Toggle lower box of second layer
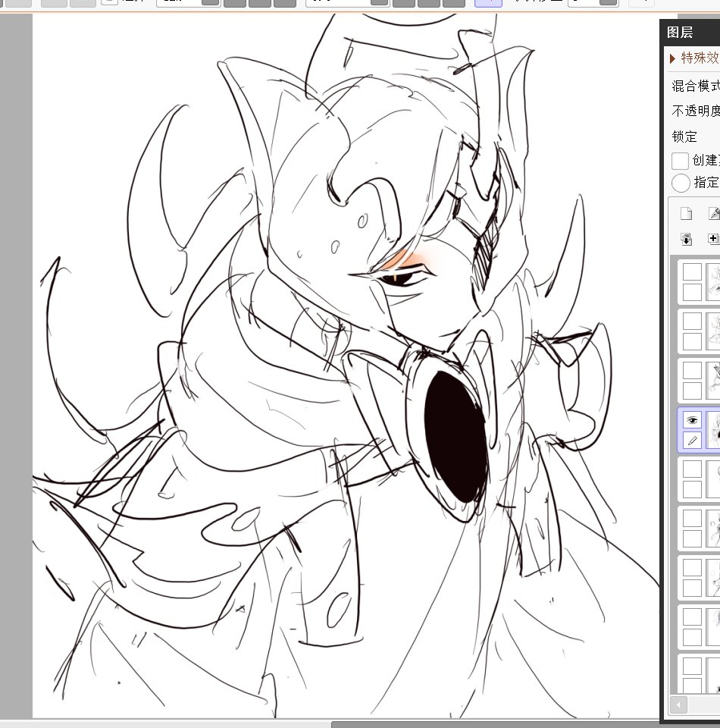 pyautogui.click(x=692, y=341)
